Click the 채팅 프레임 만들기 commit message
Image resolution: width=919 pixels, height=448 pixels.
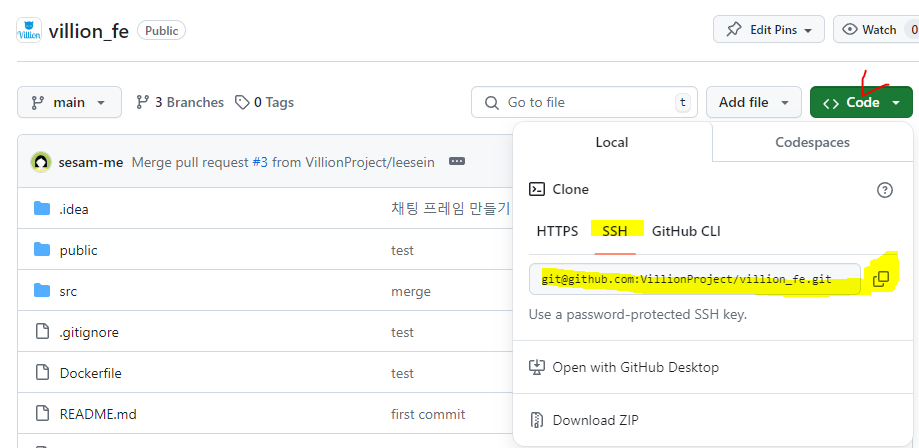click(450, 209)
